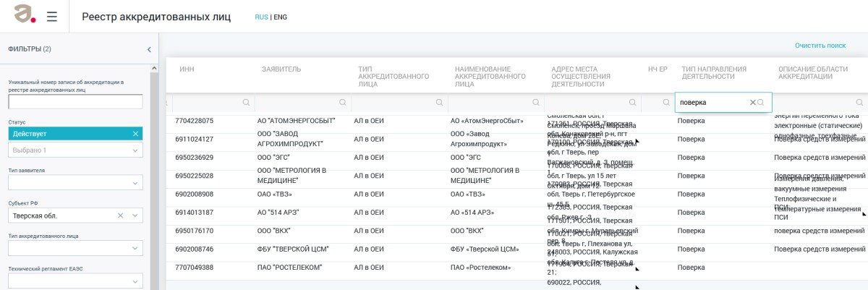The width and height of the screenshot is (868, 290).
Task: Click search icon in Адрес места column filter
Action: click(632, 103)
